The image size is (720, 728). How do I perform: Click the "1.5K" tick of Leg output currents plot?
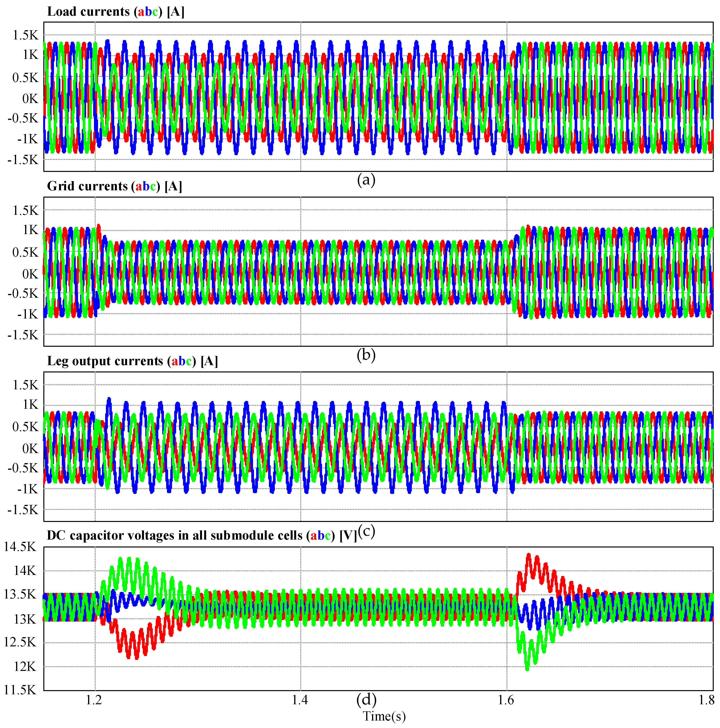(x=26, y=385)
